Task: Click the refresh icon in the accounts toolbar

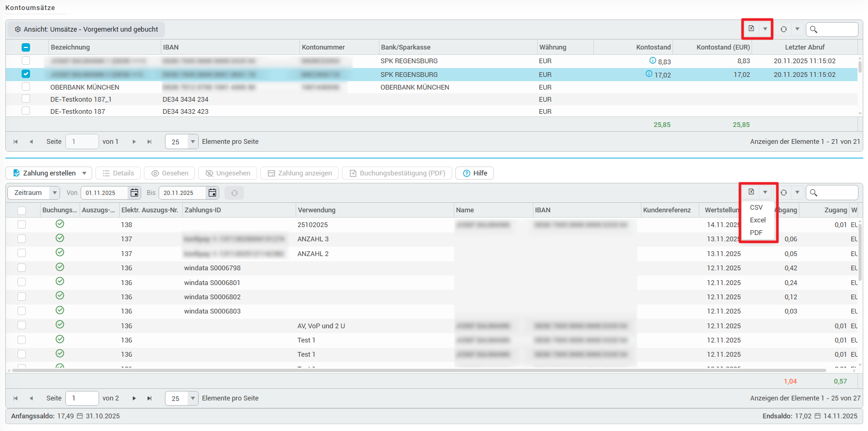Action: coord(784,30)
